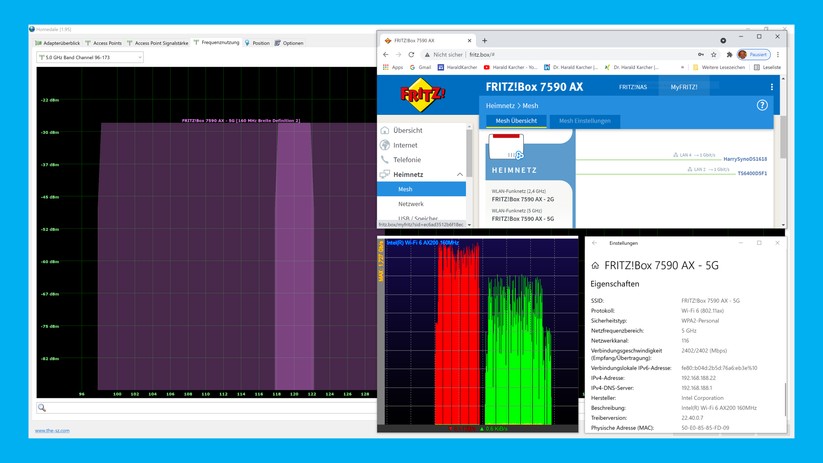Open the browser extensions puzzle icon
This screenshot has width=823, height=463.
729,55
